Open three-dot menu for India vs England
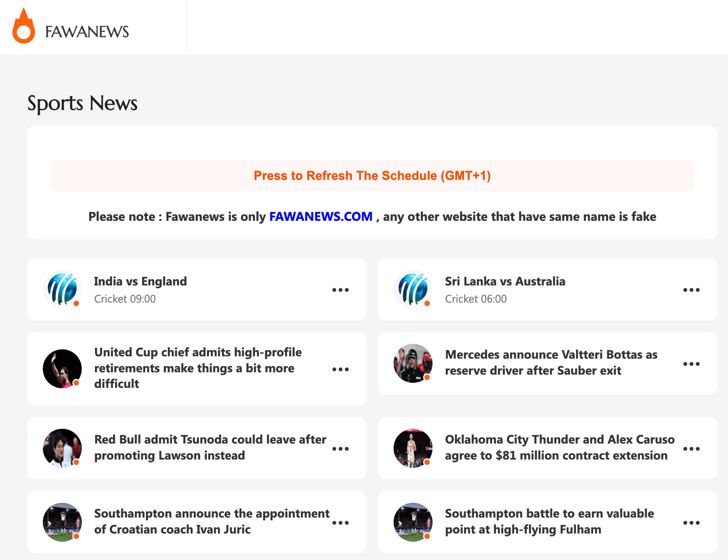728x560 pixels. (x=340, y=290)
